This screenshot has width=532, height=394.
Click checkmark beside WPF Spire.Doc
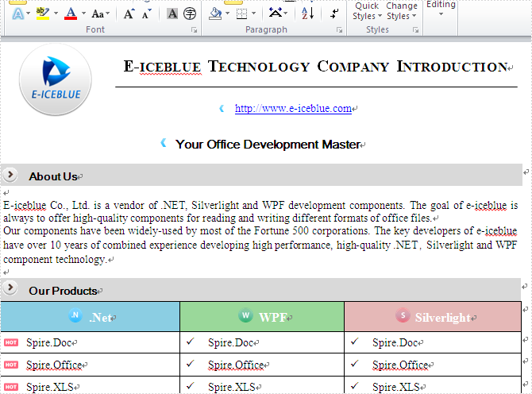(191, 341)
